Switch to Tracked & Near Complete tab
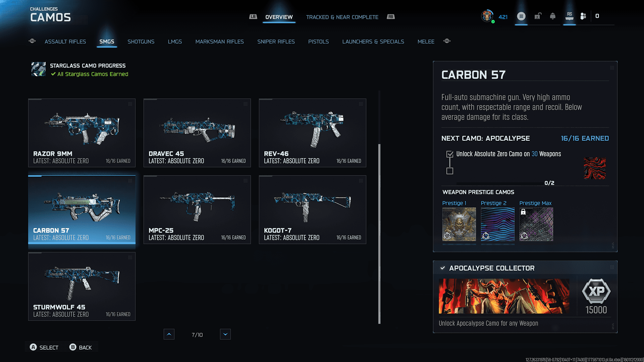 pyautogui.click(x=342, y=17)
